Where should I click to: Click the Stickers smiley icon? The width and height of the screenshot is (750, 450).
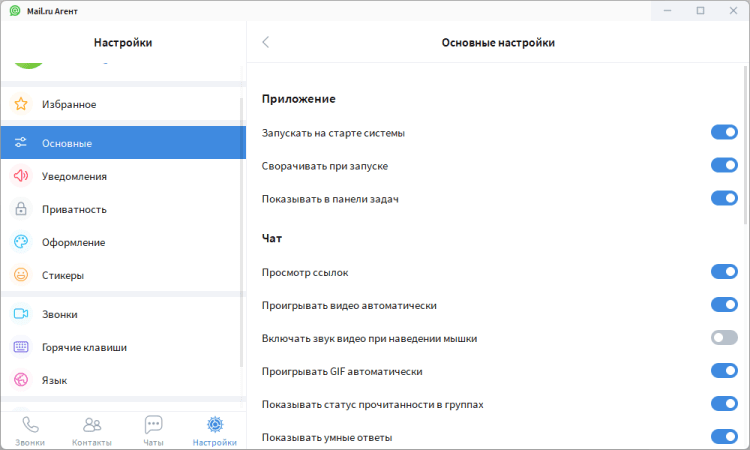click(21, 275)
